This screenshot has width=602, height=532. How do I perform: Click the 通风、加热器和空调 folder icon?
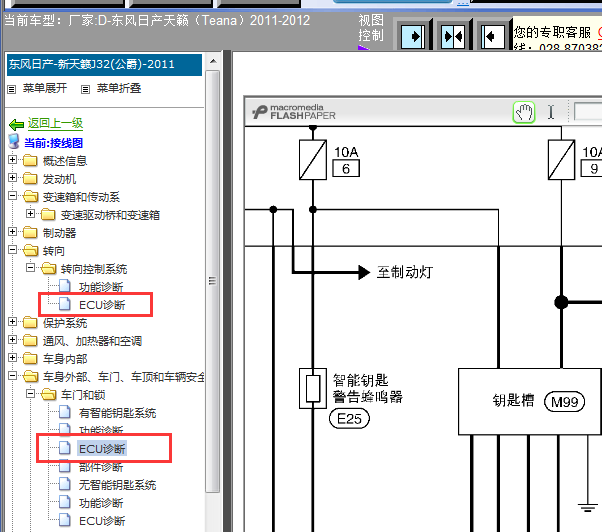(x=30, y=340)
